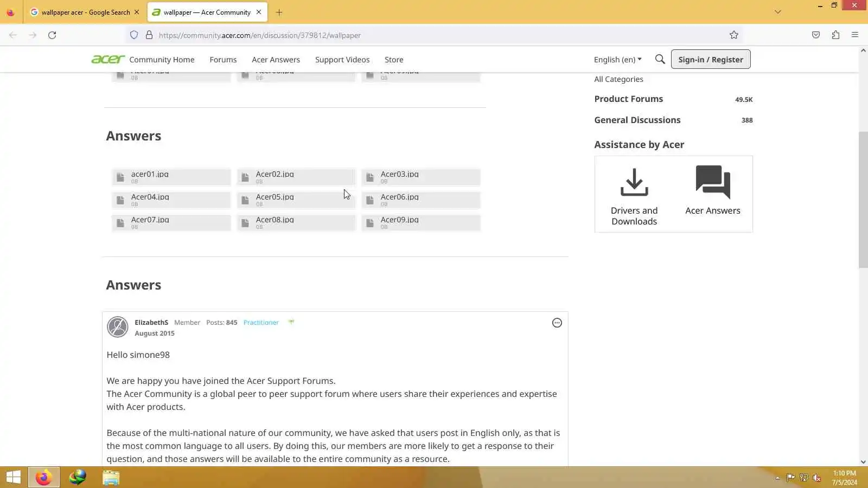Image resolution: width=868 pixels, height=488 pixels.
Task: Click the Acer Answers label under Assistance
Action: click(x=713, y=210)
